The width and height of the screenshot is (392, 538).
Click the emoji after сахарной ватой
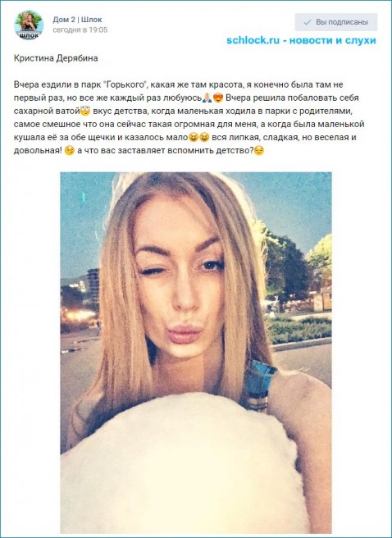coord(84,112)
